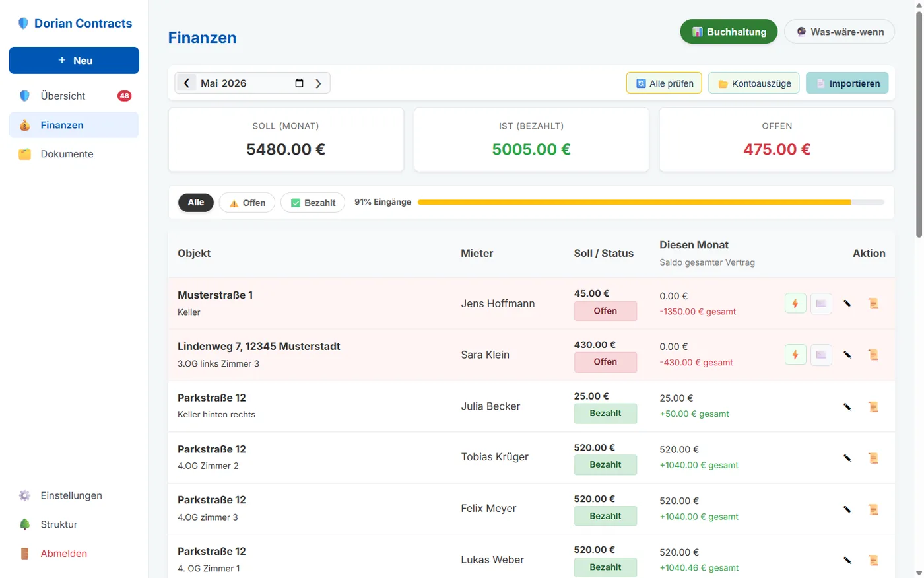Click the lightning bolt icon for Jens Hoffmann
Viewport: 924px width, 578px height.
[795, 304]
